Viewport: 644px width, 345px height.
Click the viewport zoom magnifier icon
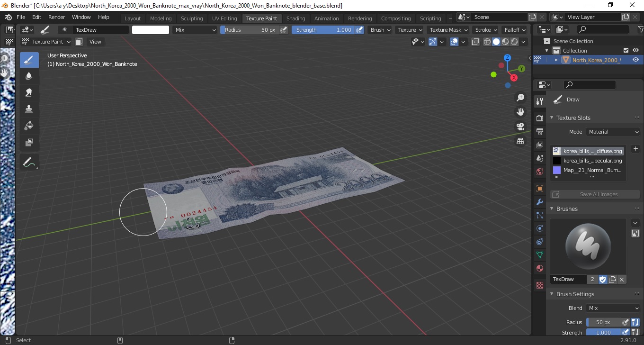point(520,98)
